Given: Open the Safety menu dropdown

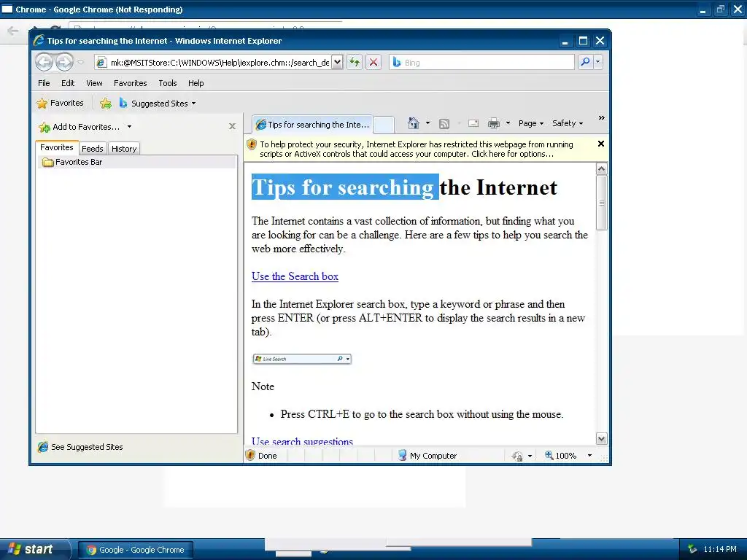Looking at the screenshot, I should 568,123.
